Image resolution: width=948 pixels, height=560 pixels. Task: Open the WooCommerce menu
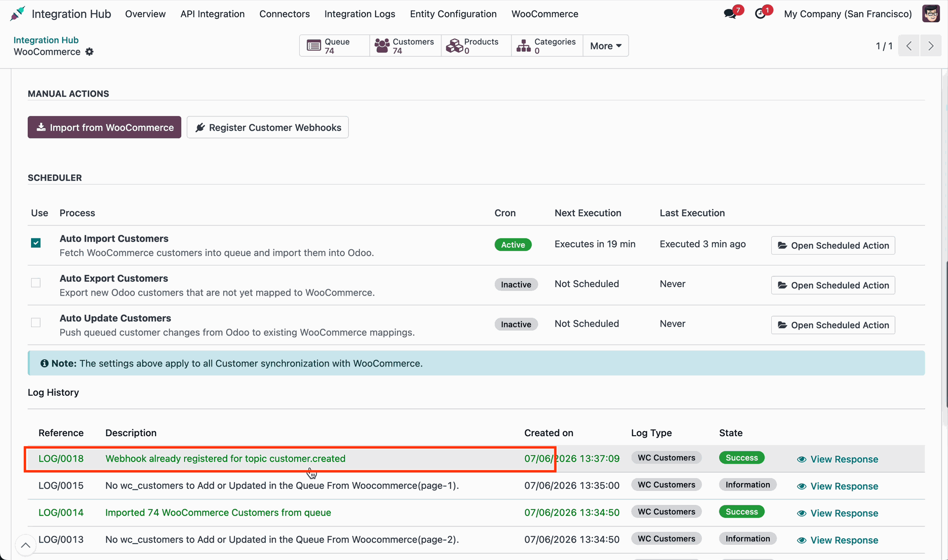tap(545, 14)
